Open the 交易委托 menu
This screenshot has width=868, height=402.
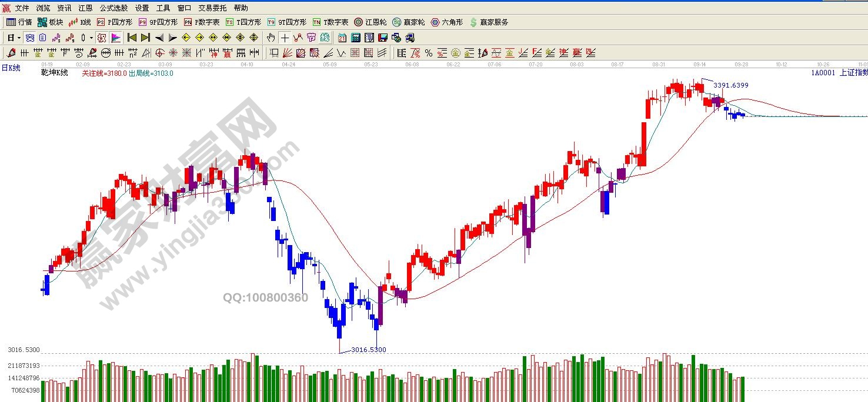click(x=212, y=8)
